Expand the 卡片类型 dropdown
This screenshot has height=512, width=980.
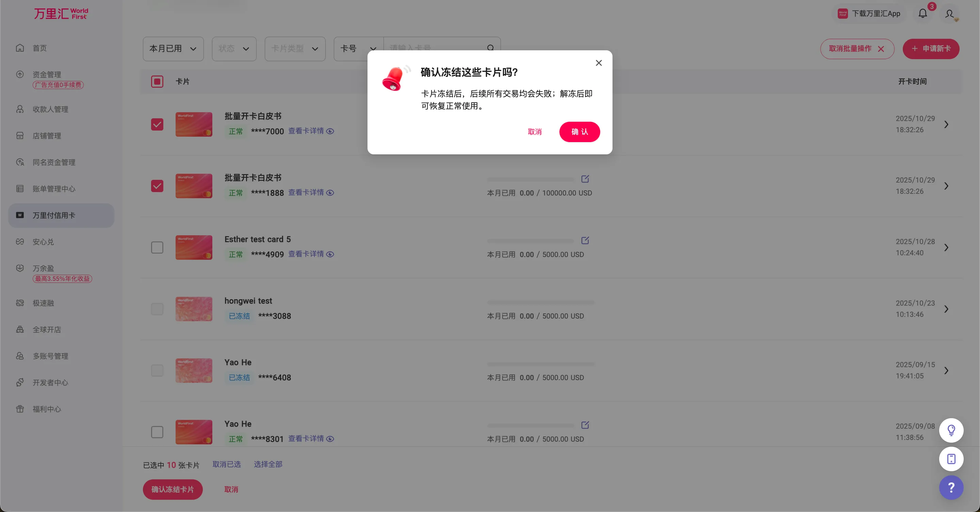point(294,49)
